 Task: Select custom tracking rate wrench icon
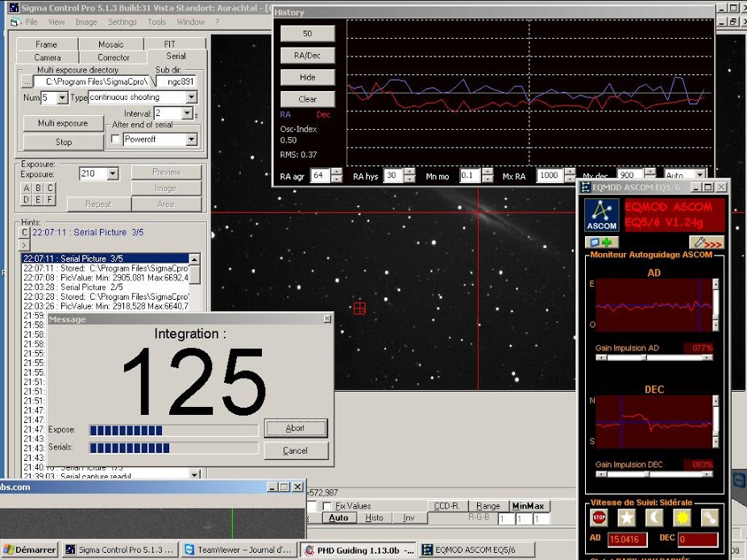[709, 517]
